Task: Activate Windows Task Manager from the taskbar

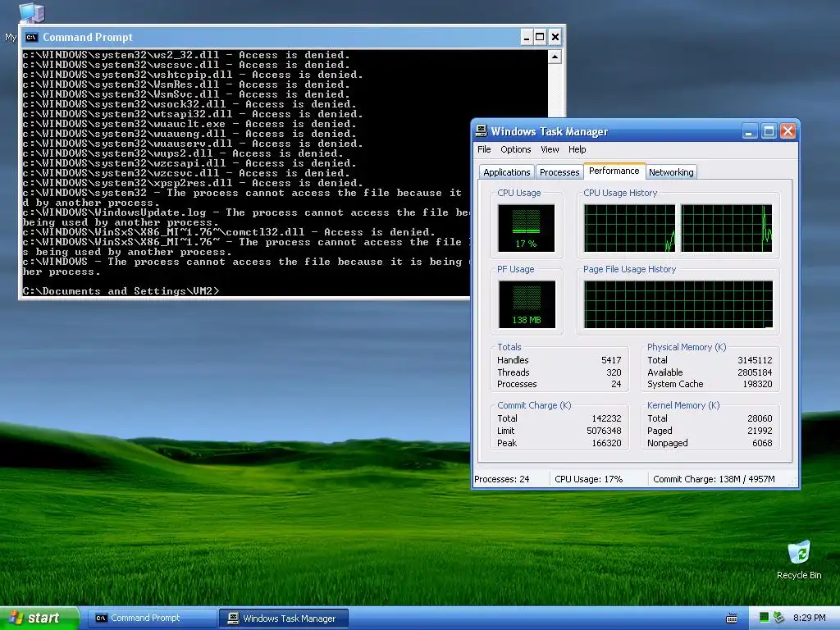Action: pos(283,619)
